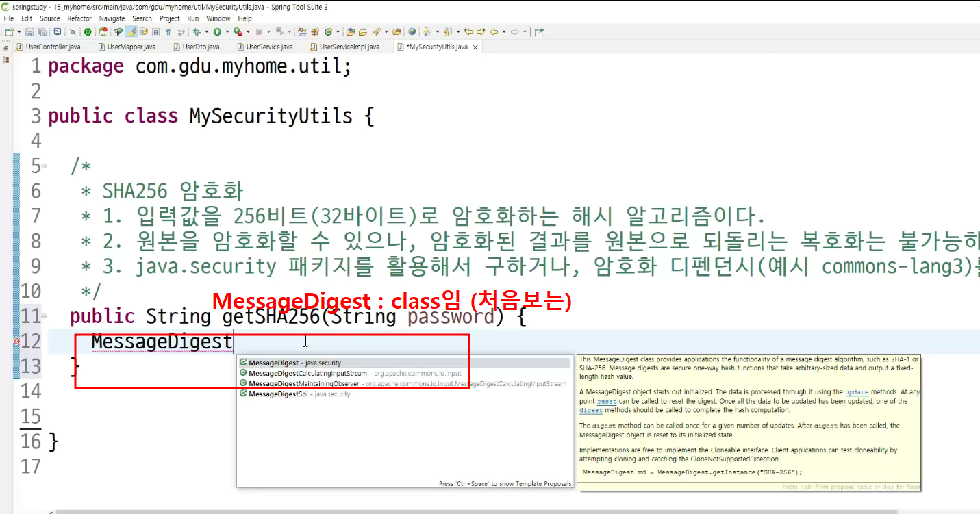
Task: Open the Edit menu
Action: point(27,18)
